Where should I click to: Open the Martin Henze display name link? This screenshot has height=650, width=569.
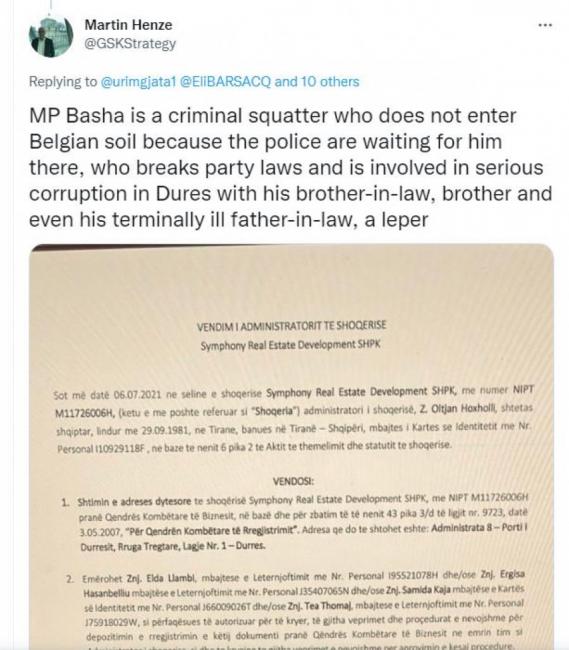click(x=128, y=25)
